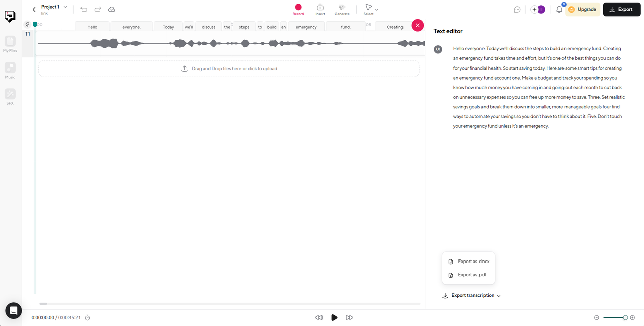Undo the last edit

click(84, 9)
